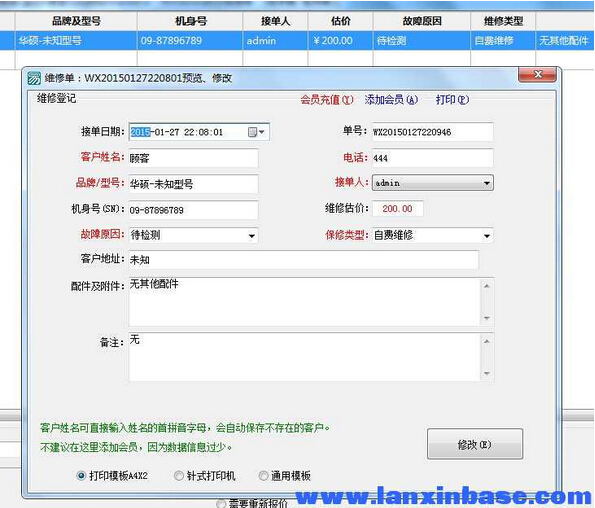Select the 打印模板A4X2 radio option
This screenshot has height=508, width=595.
click(x=81, y=475)
